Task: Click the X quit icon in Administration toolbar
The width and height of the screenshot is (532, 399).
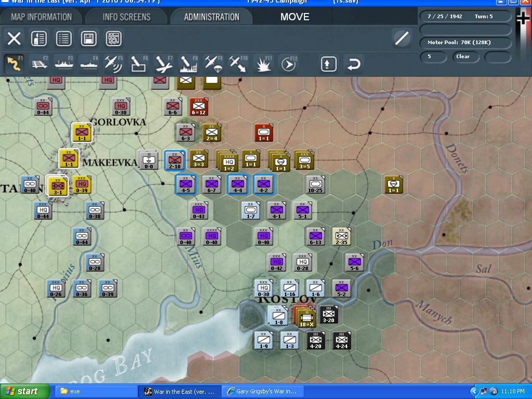Action: pyautogui.click(x=14, y=38)
